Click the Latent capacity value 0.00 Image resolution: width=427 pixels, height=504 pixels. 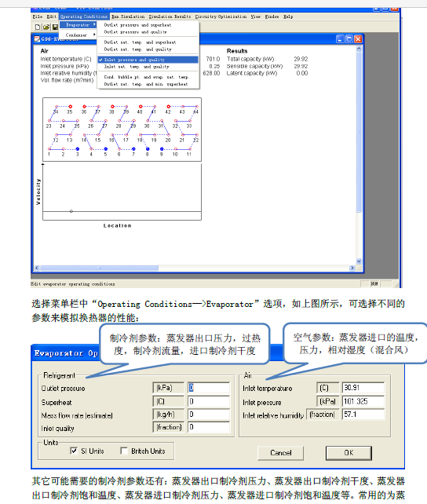[302, 73]
